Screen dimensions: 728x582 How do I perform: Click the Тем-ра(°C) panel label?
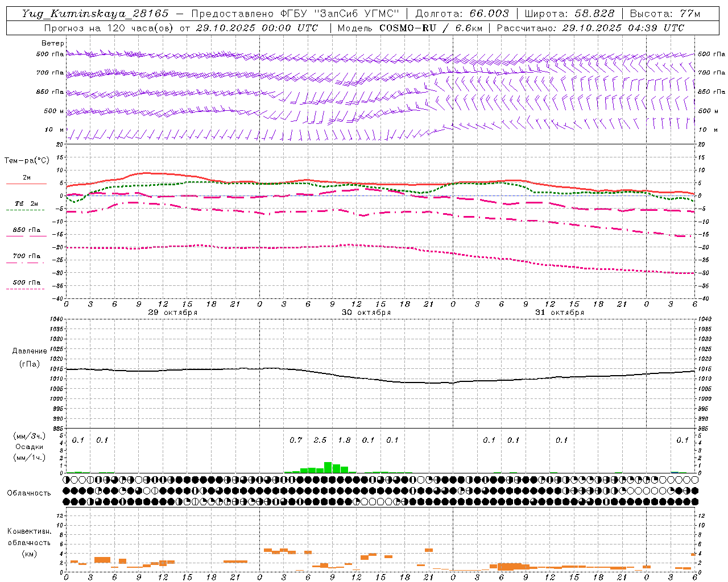click(27, 160)
